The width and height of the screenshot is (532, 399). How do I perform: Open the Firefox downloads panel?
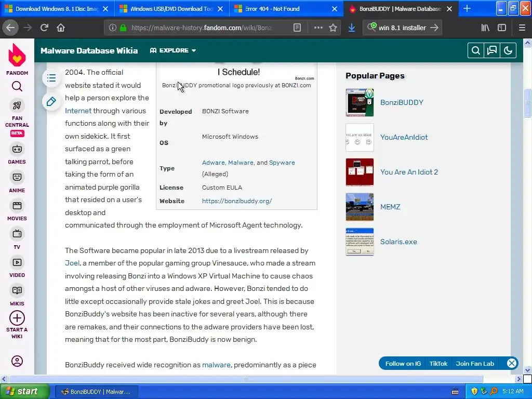tap(352, 28)
